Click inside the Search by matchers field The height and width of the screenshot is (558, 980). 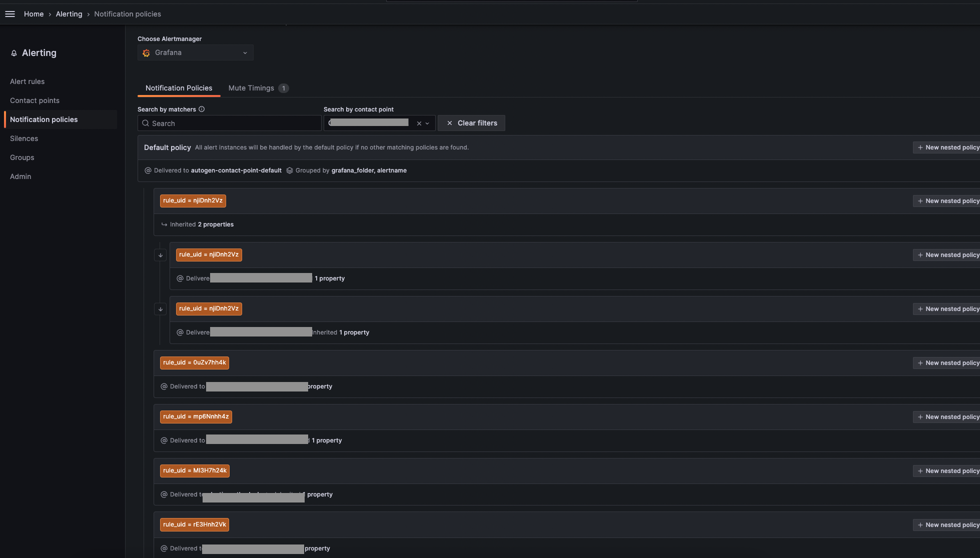coord(230,123)
